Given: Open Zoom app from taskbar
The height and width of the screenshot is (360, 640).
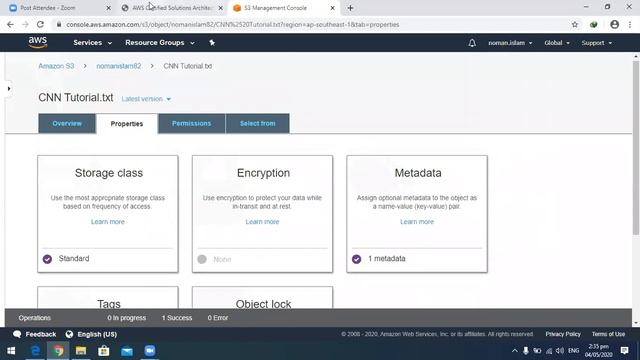Looking at the screenshot, I should (x=150, y=351).
